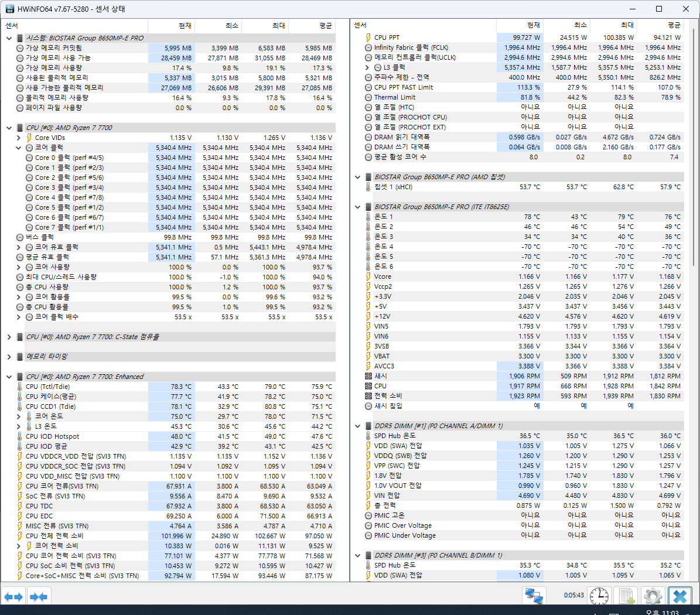Expand the C-State 점유율 section

(9, 337)
